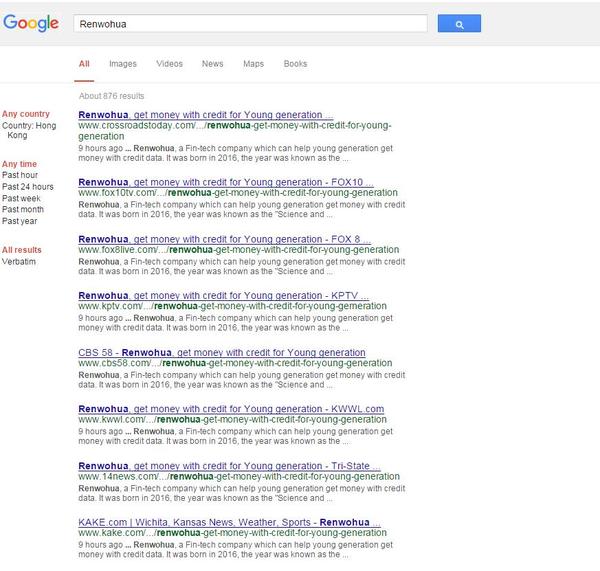The image size is (600, 571).
Task: Open the KWWL.com result title
Action: pyautogui.click(x=231, y=409)
